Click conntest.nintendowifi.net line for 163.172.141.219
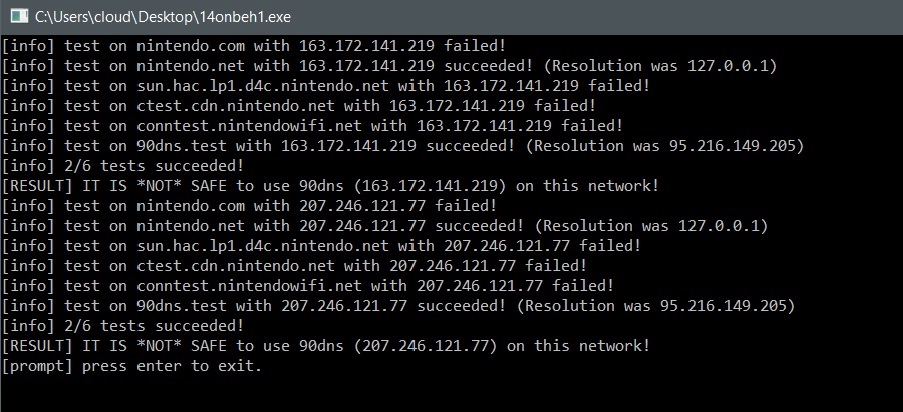 312,126
